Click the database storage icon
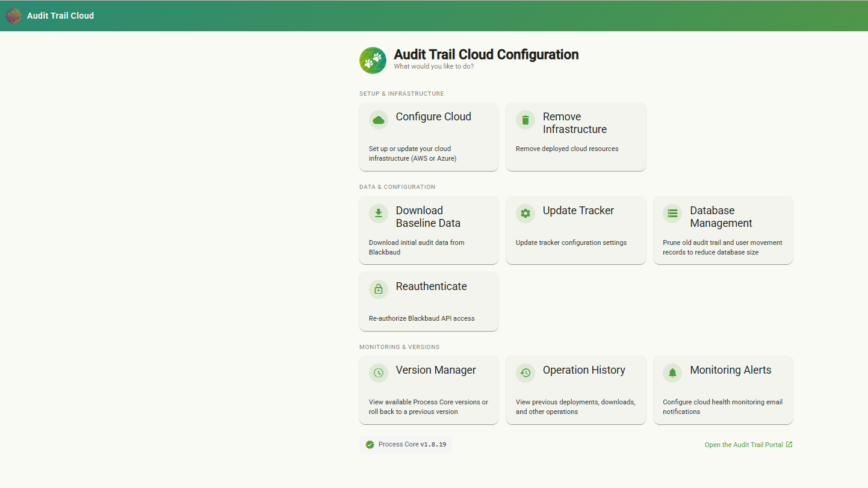Viewport: 868px width, 488px height. click(x=672, y=213)
